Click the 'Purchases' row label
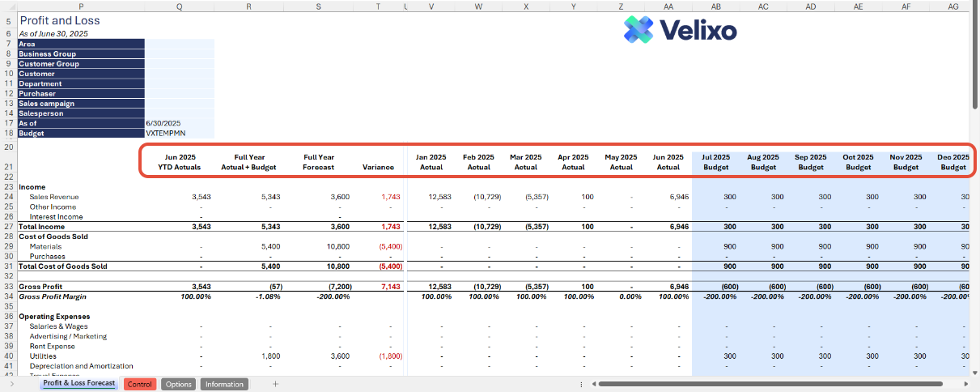Image resolution: width=980 pixels, height=392 pixels. tap(47, 256)
